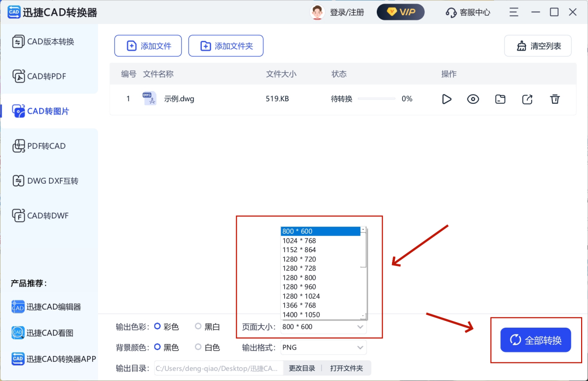Open 客服中心 support center
The height and width of the screenshot is (381, 588).
point(468,12)
